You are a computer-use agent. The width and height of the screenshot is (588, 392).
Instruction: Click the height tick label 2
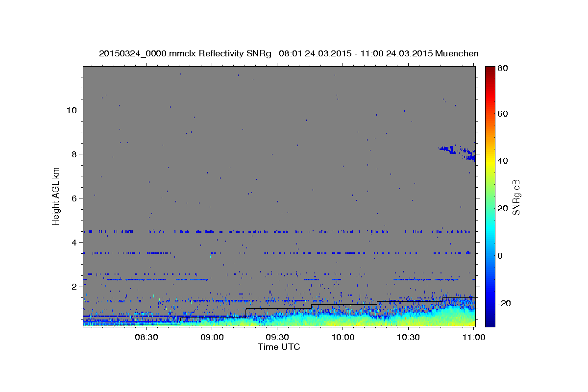[75, 286]
